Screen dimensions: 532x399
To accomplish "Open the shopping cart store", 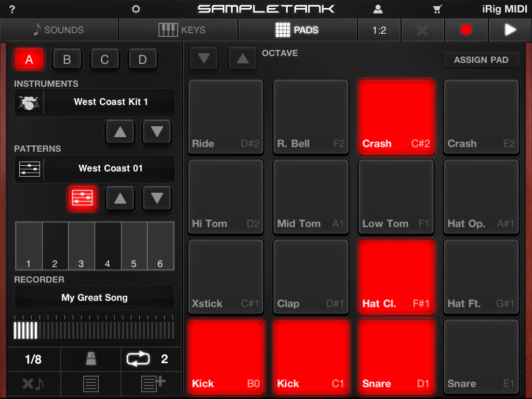I will [x=438, y=9].
